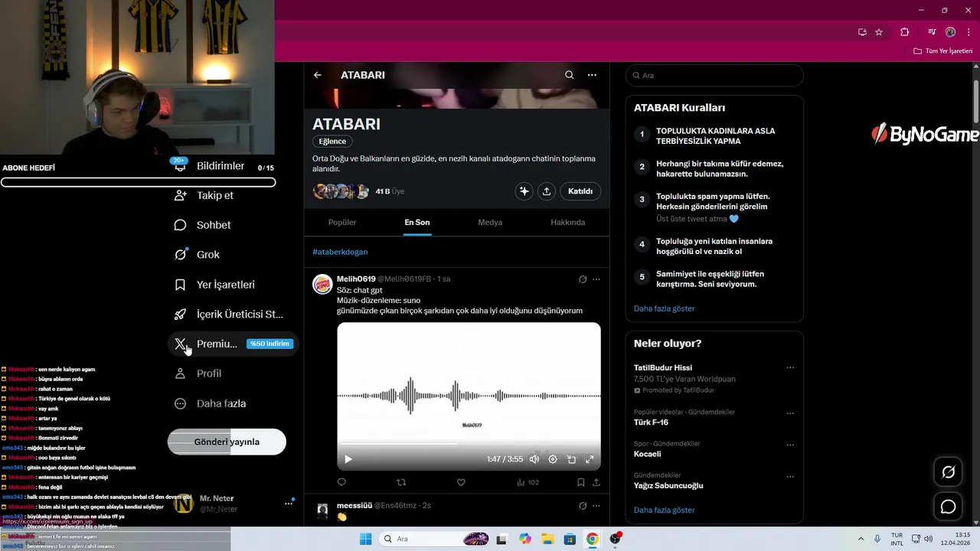Open İçerik Üreticisi Stüdyosu in sidebar
The image size is (980, 551).
[x=229, y=315]
